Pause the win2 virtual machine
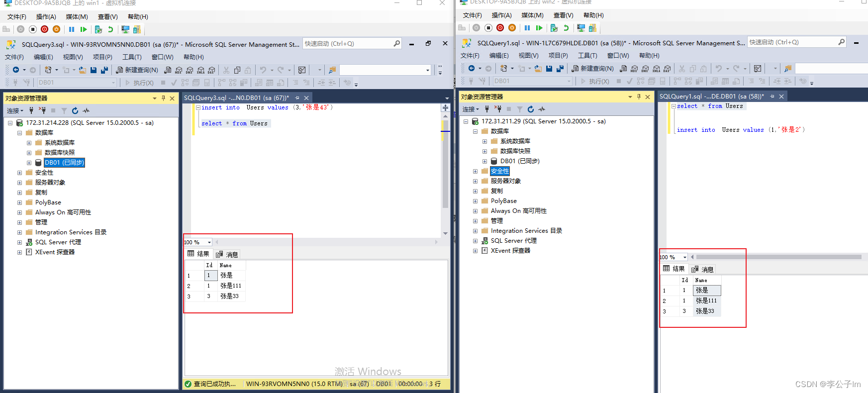868x393 pixels. pyautogui.click(x=527, y=28)
